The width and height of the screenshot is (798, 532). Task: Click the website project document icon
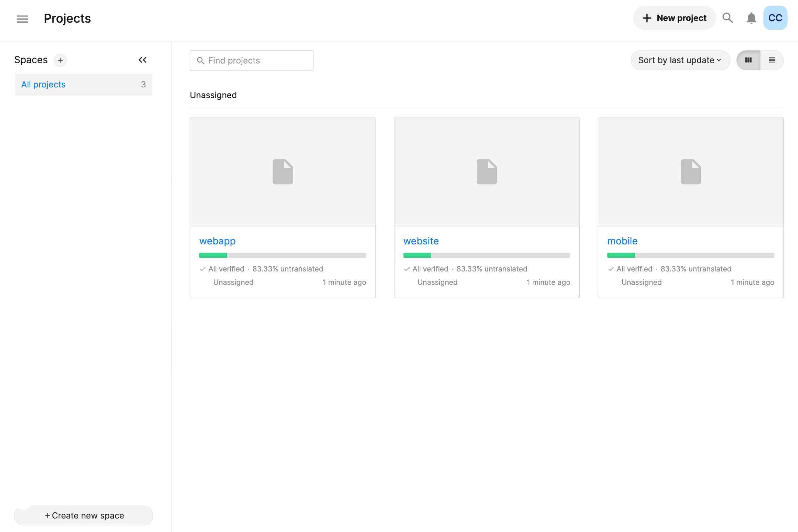click(x=486, y=172)
